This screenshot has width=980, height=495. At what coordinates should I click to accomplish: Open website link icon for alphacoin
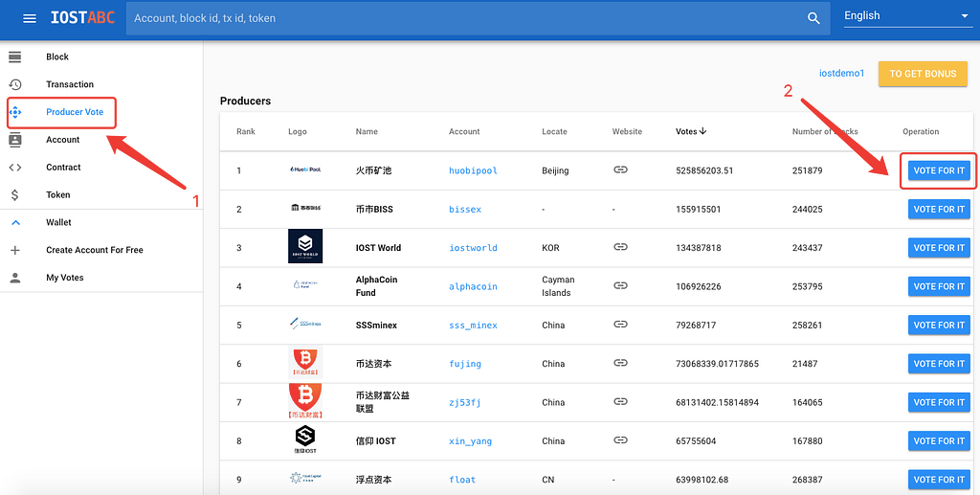620,286
